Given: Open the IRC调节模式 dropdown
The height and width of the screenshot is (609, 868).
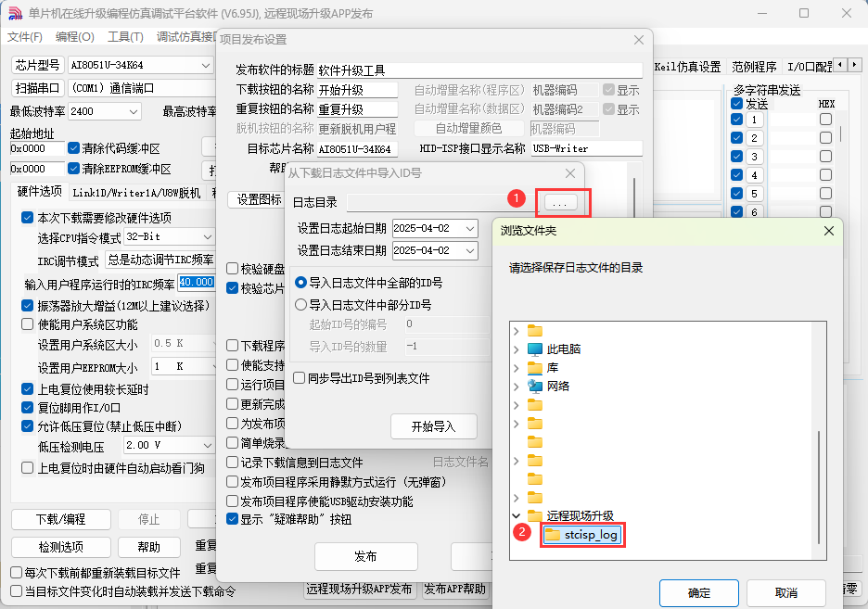Looking at the screenshot, I should click(x=160, y=260).
